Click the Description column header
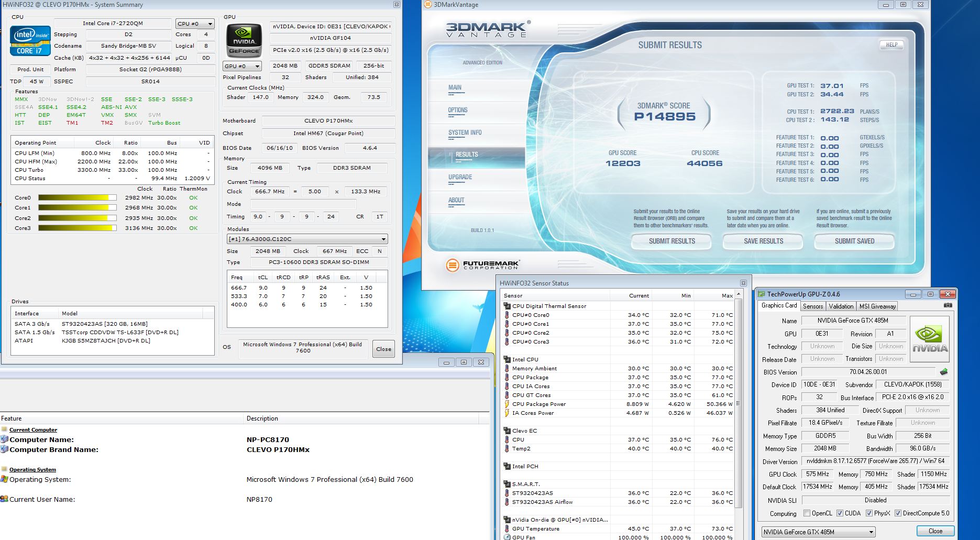 click(361, 418)
